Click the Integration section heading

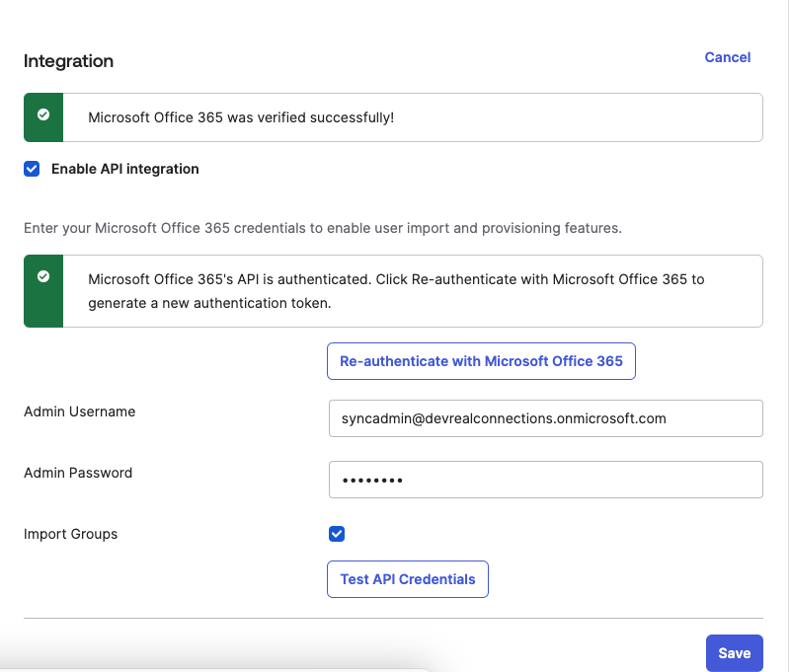68,61
